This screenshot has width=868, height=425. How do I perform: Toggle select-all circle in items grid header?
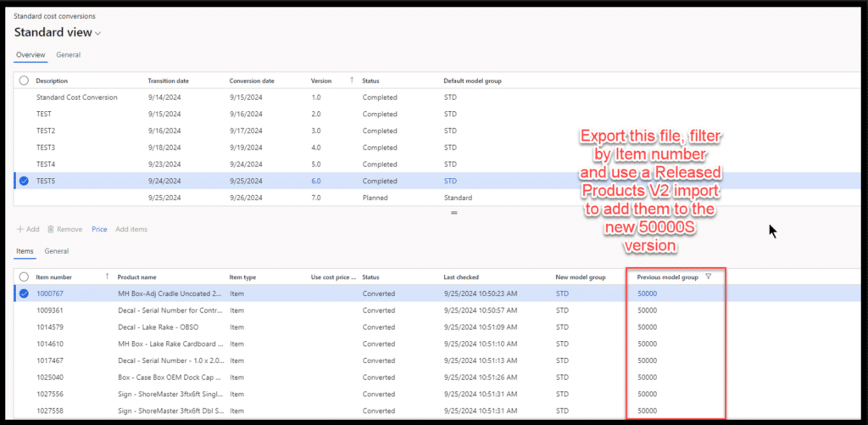coord(24,277)
